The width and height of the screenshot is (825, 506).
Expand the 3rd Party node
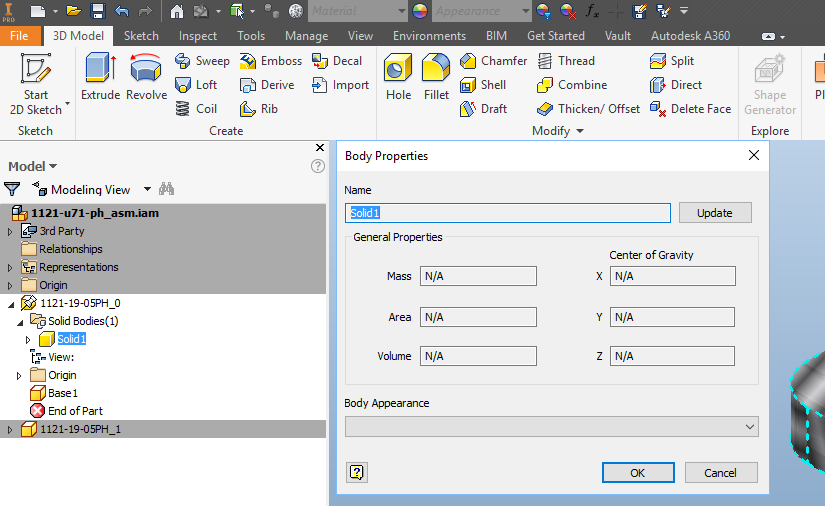pyautogui.click(x=9, y=231)
